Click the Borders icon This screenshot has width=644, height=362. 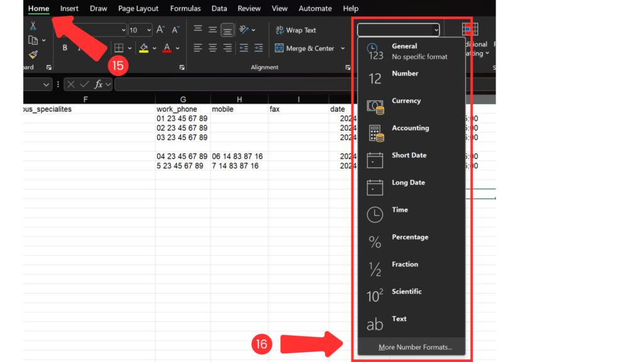[119, 48]
